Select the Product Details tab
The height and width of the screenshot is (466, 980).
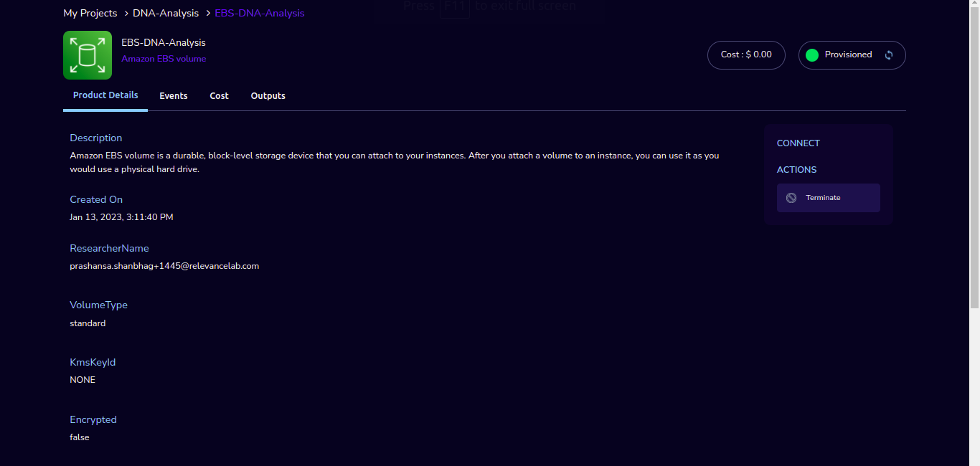[x=105, y=95]
